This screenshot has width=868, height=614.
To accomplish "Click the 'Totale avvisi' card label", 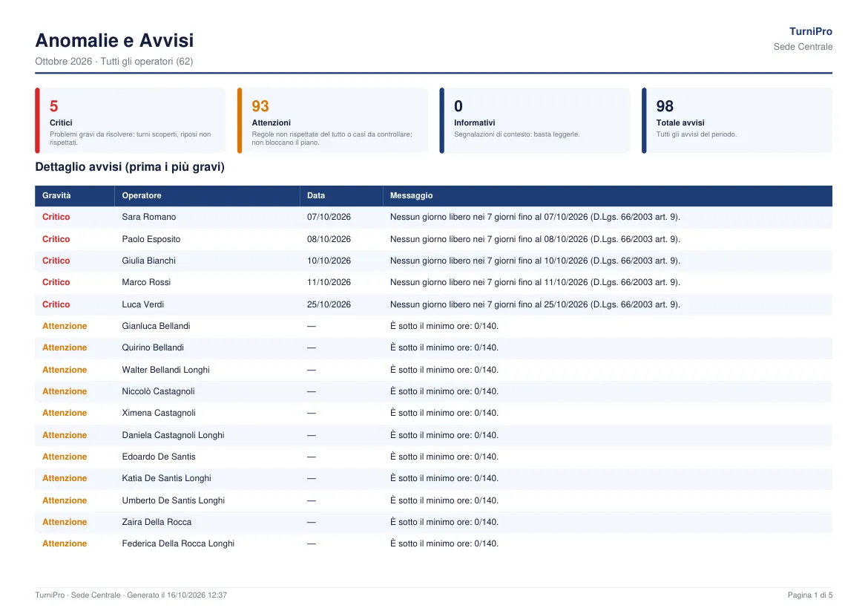I will (x=680, y=123).
